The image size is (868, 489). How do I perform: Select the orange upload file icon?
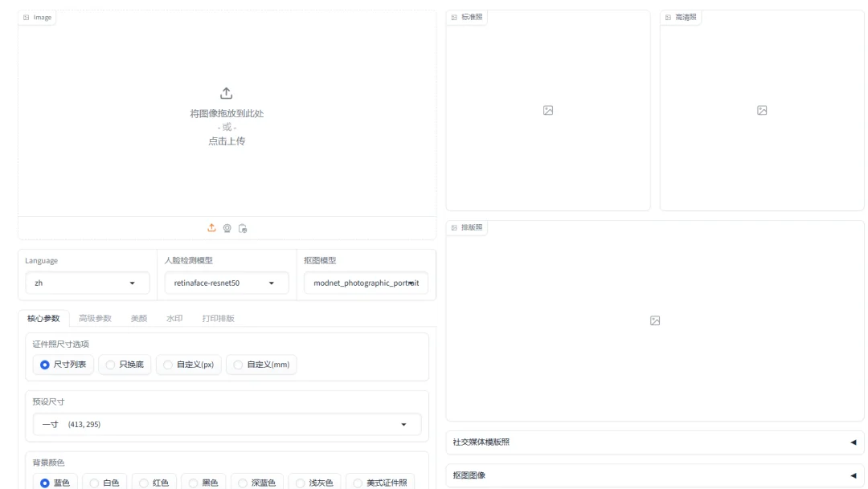211,228
